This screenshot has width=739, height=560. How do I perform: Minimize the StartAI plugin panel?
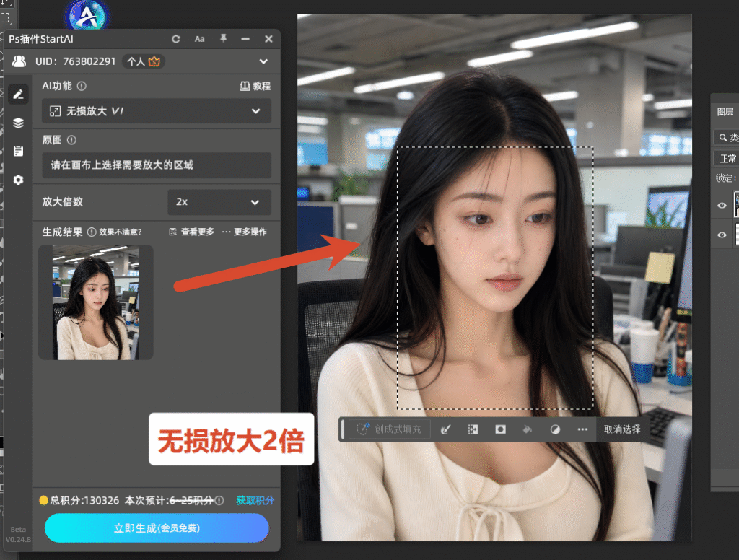tap(245, 39)
